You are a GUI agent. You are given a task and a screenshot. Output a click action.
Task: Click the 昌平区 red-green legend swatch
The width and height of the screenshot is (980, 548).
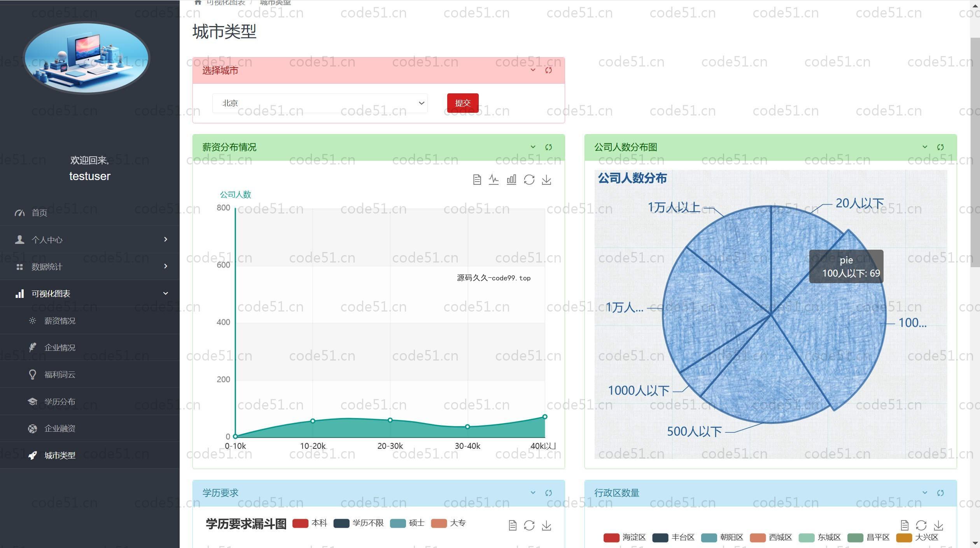[855, 538]
